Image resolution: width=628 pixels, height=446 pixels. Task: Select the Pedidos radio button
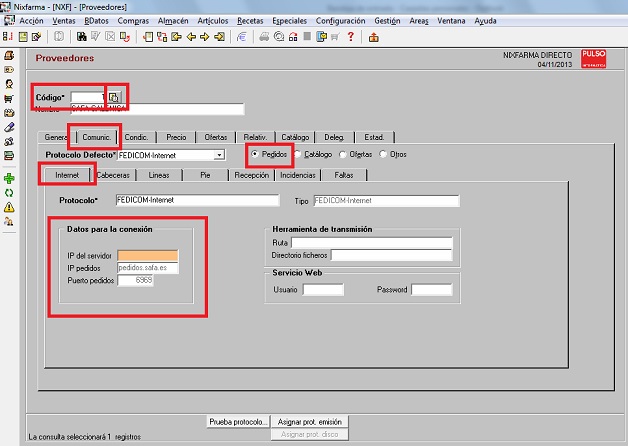tap(254, 154)
